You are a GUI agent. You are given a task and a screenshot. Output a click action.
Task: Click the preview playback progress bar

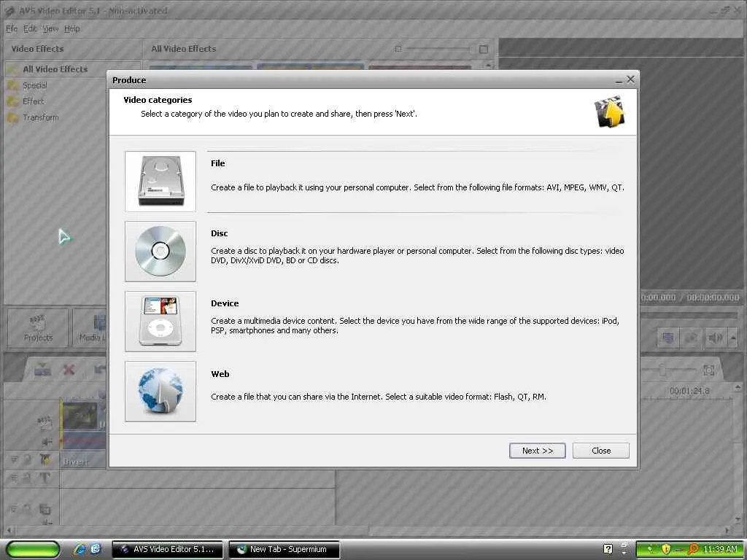pyautogui.click(x=689, y=315)
